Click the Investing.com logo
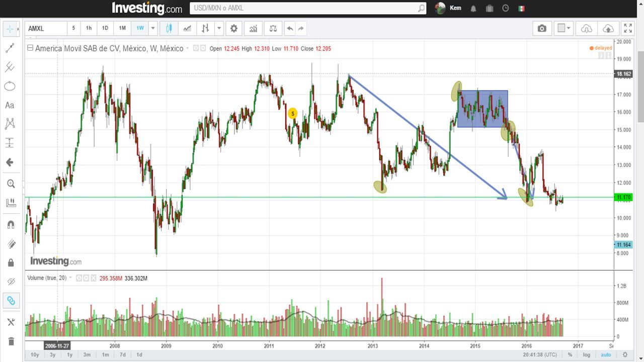This screenshot has height=362, width=644. (x=147, y=8)
